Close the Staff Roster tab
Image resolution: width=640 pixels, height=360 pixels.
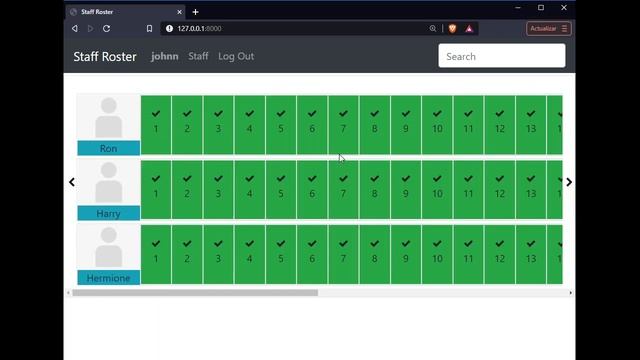pos(179,12)
